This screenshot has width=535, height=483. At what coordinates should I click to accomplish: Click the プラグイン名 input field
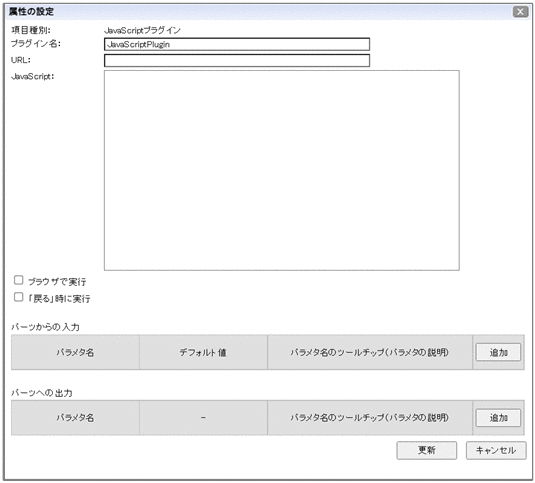pos(237,44)
